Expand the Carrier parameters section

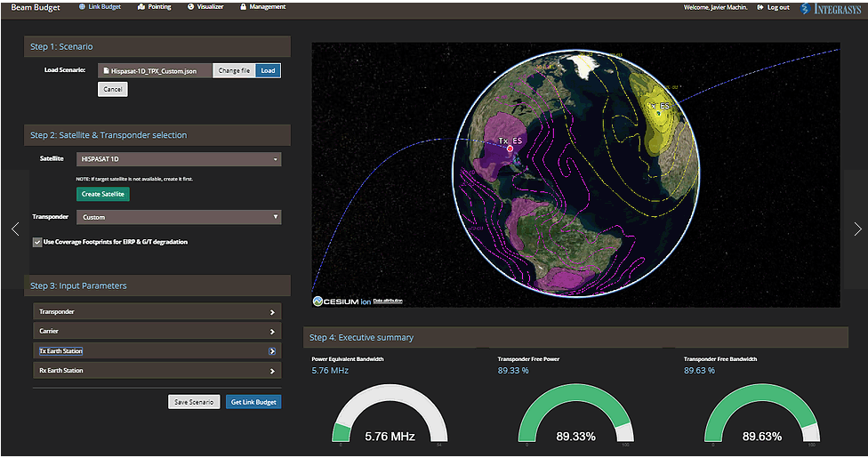157,332
